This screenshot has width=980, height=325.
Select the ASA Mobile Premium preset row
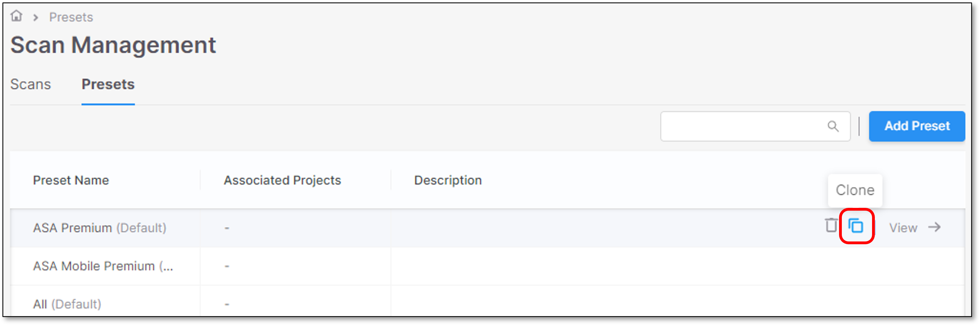pyautogui.click(x=487, y=266)
